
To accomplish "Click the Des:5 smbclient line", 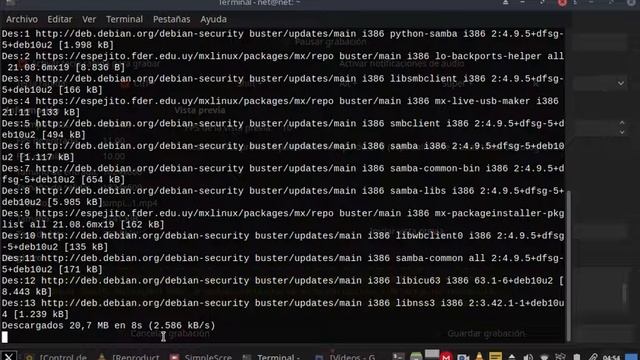I will 282,129.
